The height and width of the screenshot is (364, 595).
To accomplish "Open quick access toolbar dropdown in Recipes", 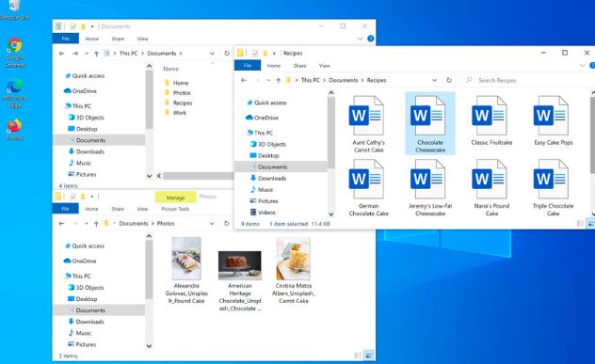I will 274,54.
